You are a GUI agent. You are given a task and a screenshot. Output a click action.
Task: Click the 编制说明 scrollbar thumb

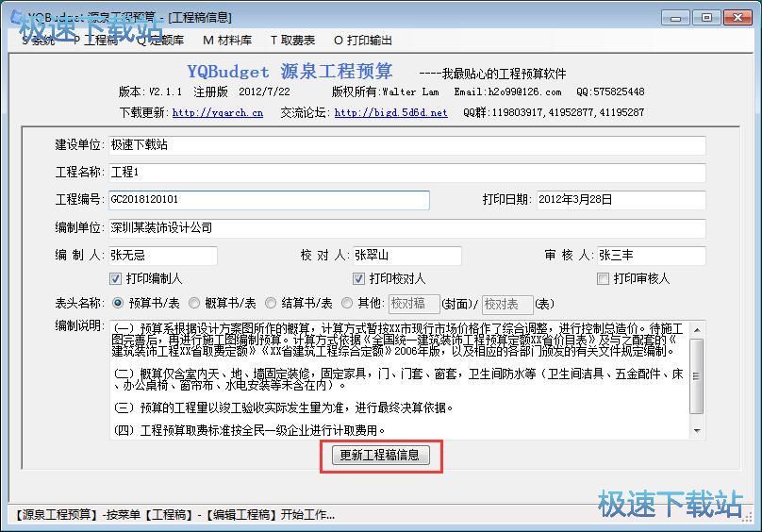[x=697, y=376]
